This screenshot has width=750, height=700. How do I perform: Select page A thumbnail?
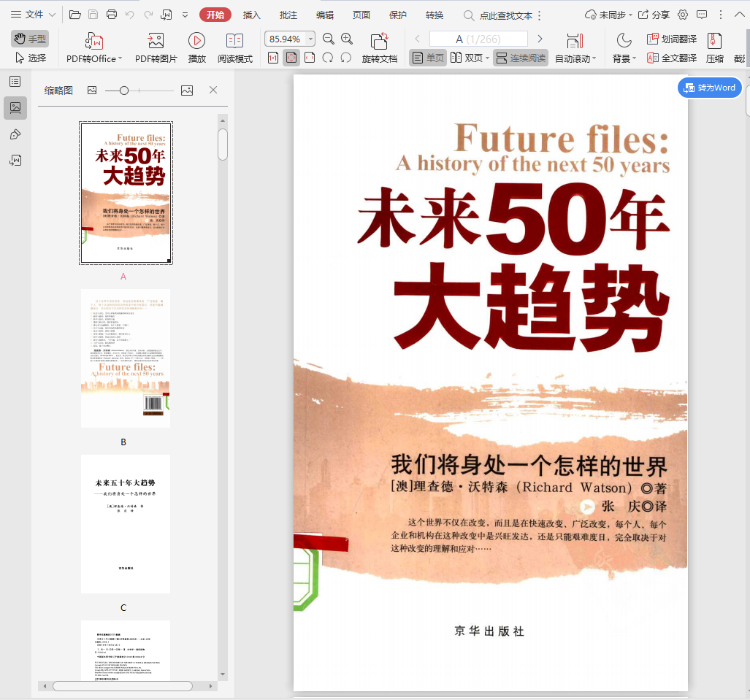126,193
